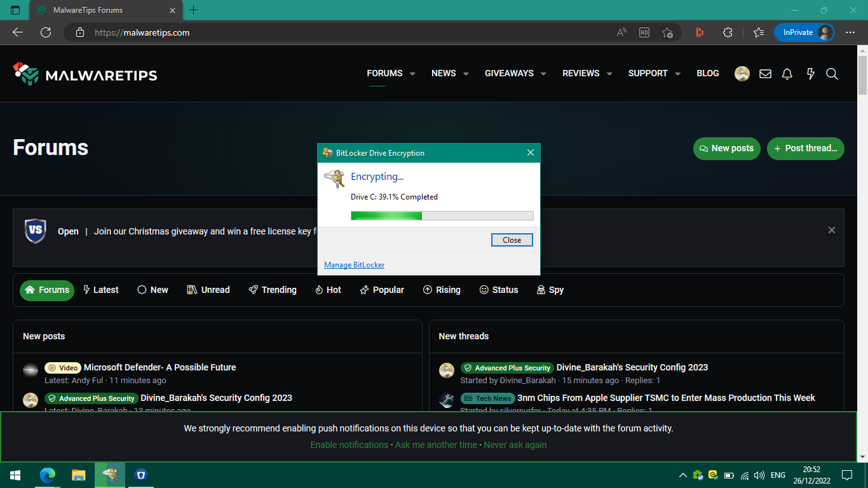Open the Action Center notification icon
Viewport: 868px width, 488px height.
pyautogui.click(x=846, y=475)
